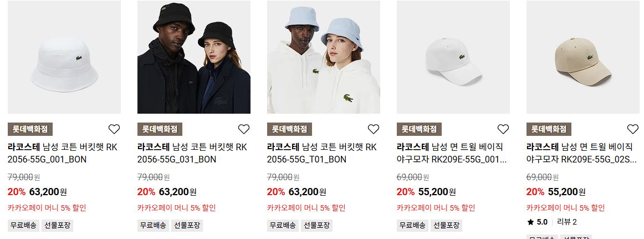Open white bucket hat product image

coord(64,57)
